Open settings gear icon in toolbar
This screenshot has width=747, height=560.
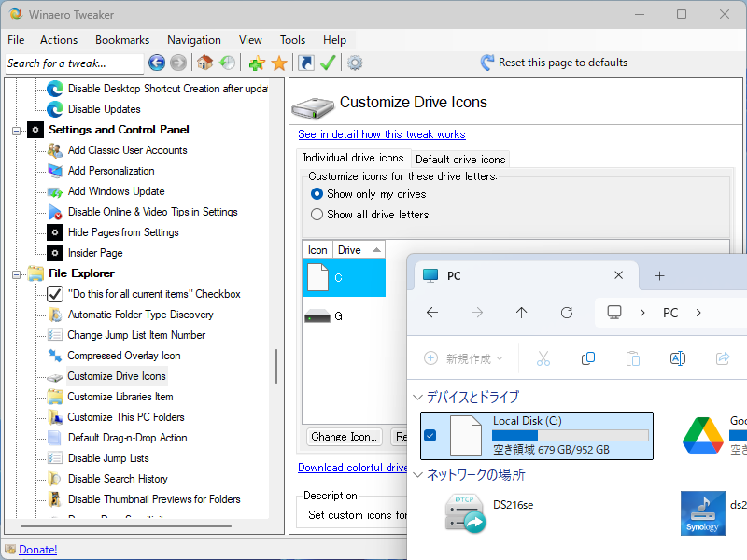[x=355, y=63]
